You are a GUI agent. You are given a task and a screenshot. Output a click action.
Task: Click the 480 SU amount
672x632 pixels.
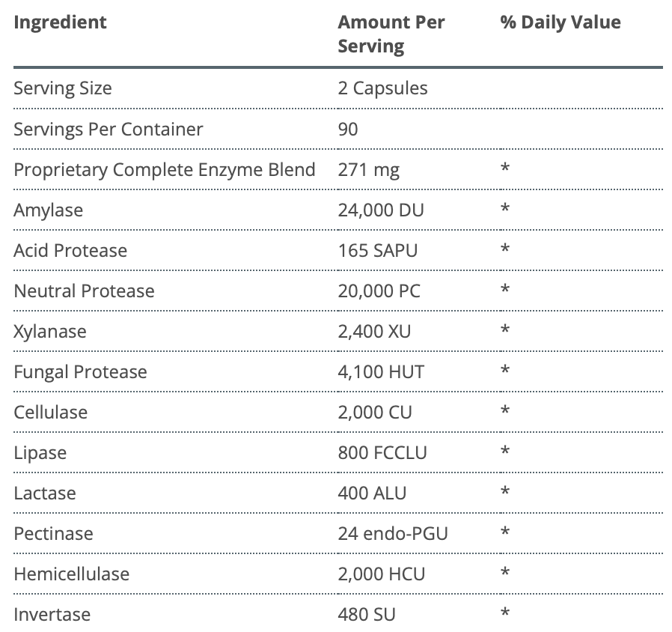coord(367,614)
